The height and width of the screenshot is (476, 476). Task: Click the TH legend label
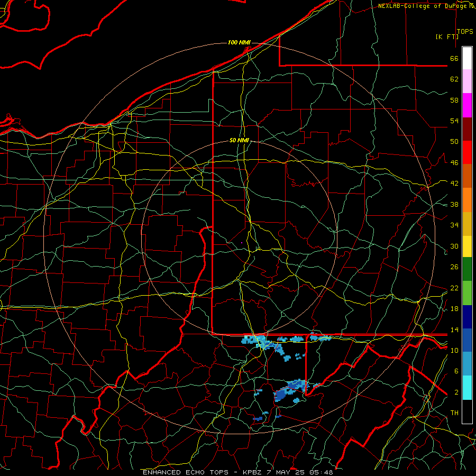[x=454, y=413]
